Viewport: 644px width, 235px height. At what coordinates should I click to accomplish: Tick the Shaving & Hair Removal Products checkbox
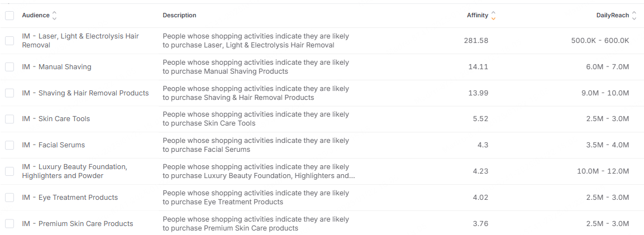click(x=9, y=93)
